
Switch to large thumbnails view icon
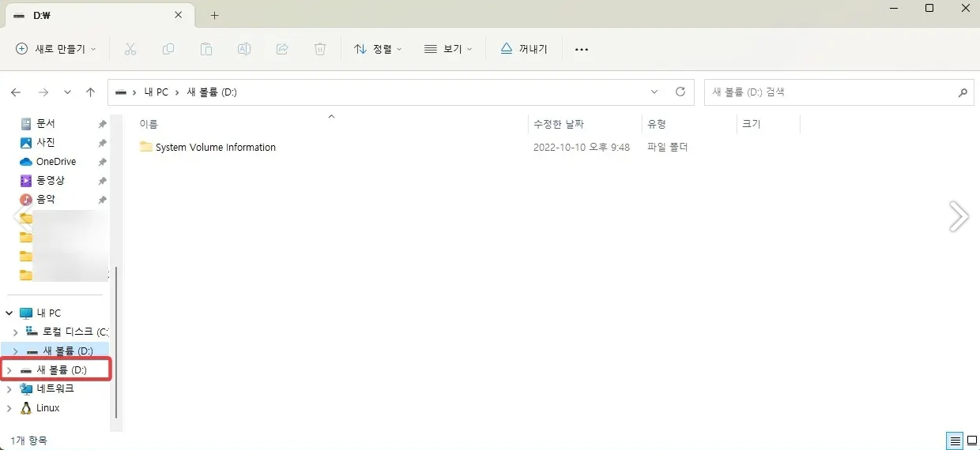[x=971, y=440]
